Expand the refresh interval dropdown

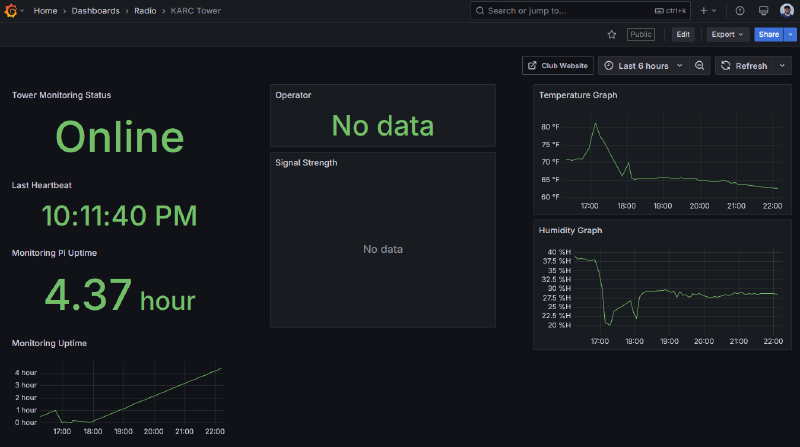(782, 65)
